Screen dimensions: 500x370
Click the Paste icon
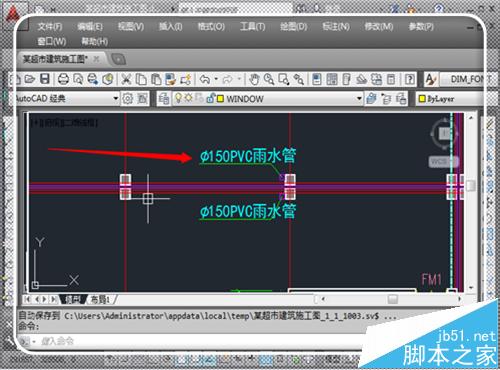tap(156, 79)
